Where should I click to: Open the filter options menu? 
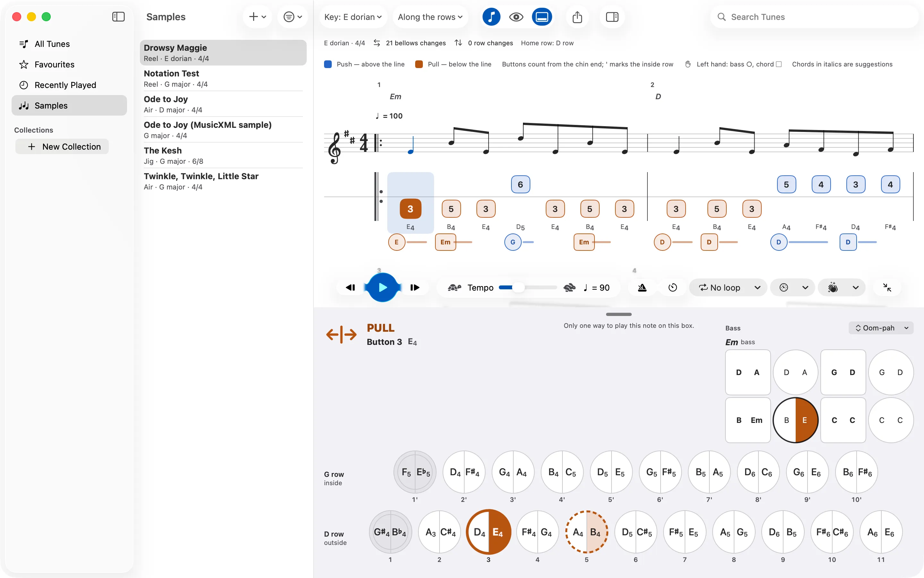(293, 17)
